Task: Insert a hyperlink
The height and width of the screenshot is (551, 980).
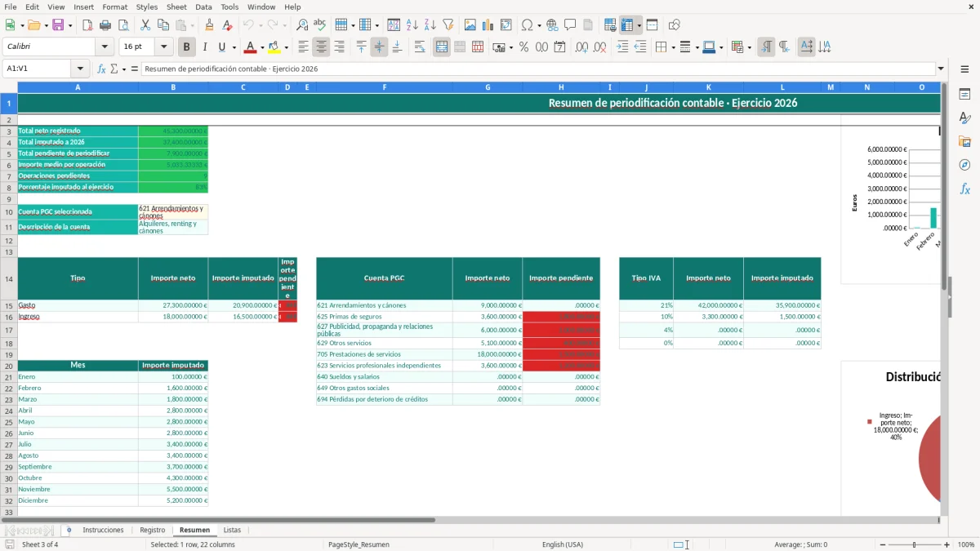Action: [x=552, y=25]
